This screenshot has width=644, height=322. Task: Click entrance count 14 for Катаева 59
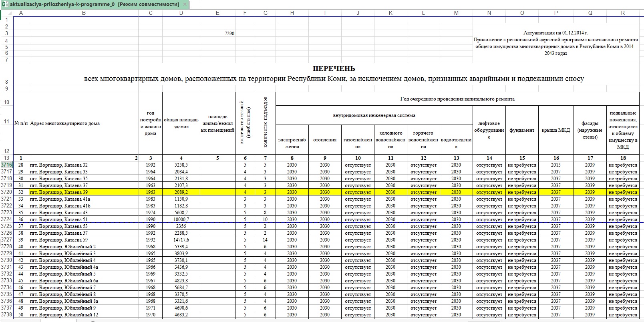coord(265,240)
